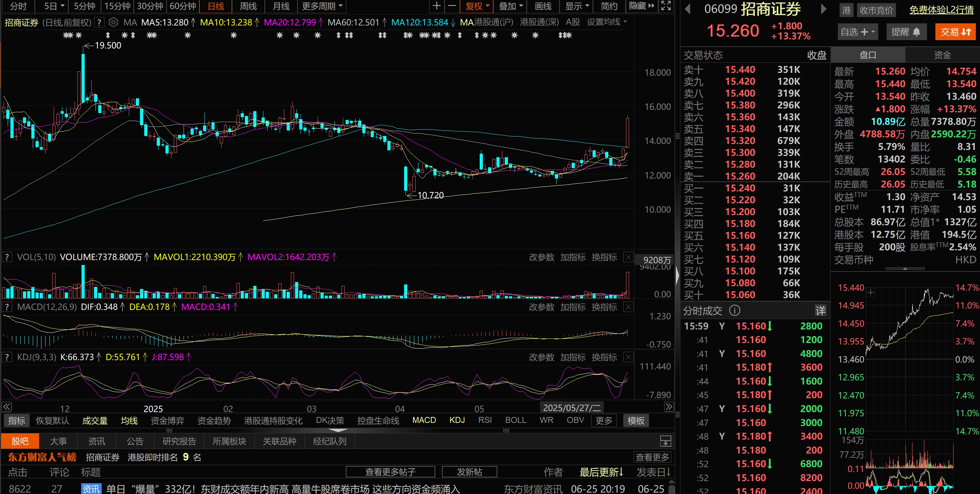The height and width of the screenshot is (494, 980).
Task: Click the 提醒 alert bell button
Action: click(x=906, y=32)
